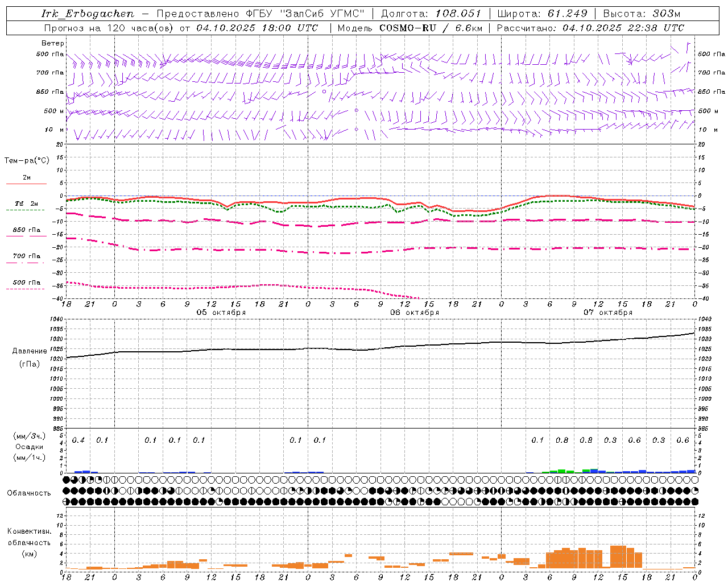Click the '0.4' precipitation value
The image size is (728, 582).
click(78, 440)
